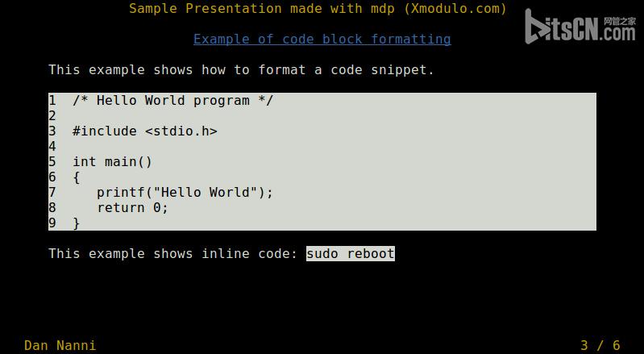Click the slide counter '3 / 6'
Image resolution: width=644 pixels, height=354 pixels.
click(x=600, y=345)
